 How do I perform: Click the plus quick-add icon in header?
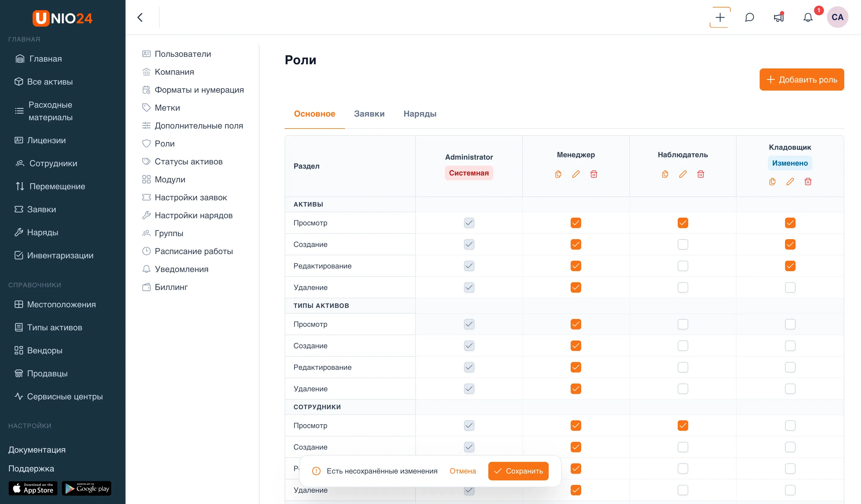720,17
